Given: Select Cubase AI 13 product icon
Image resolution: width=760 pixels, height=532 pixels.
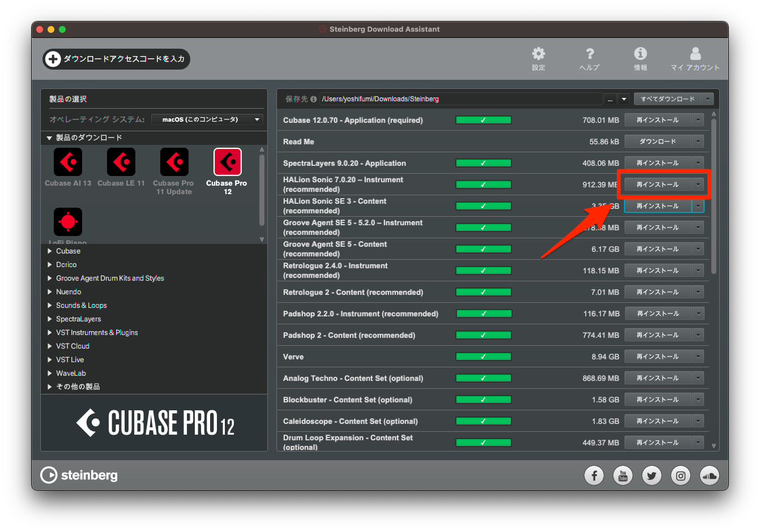Looking at the screenshot, I should (x=68, y=162).
